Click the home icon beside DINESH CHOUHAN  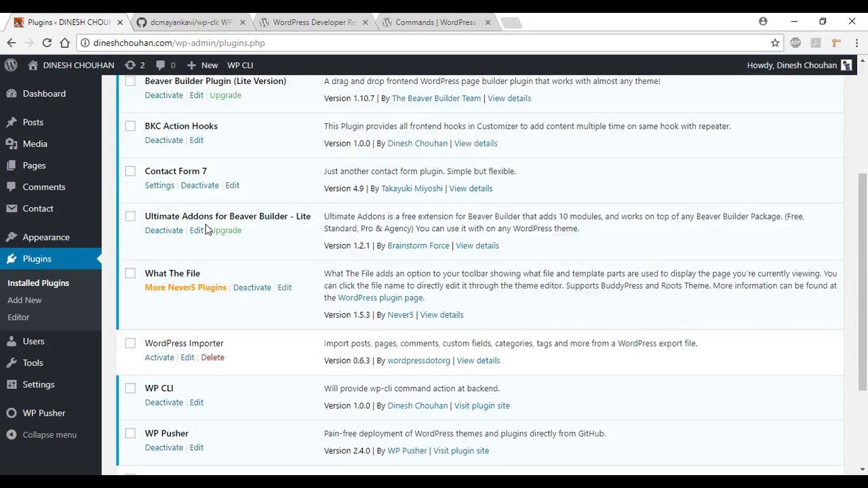pyautogui.click(x=33, y=65)
